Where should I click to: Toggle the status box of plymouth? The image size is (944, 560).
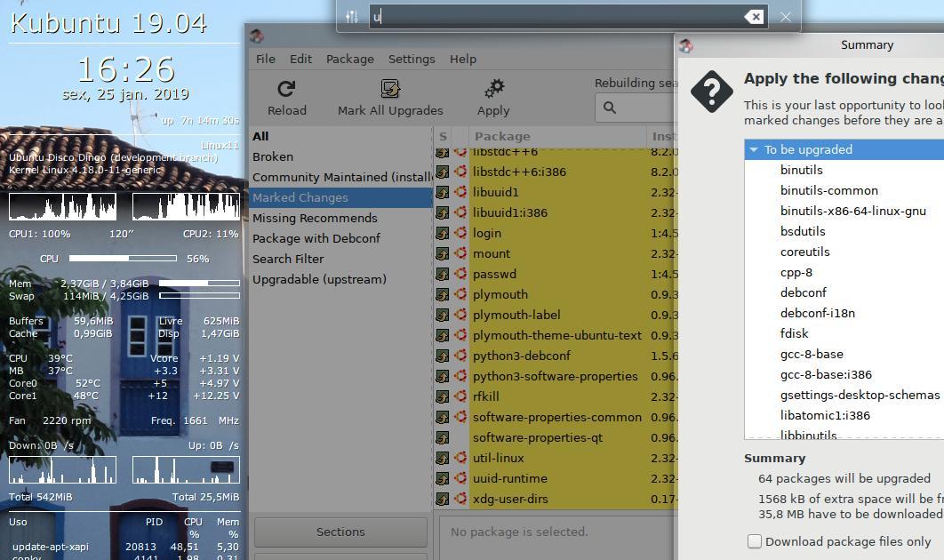tap(443, 294)
